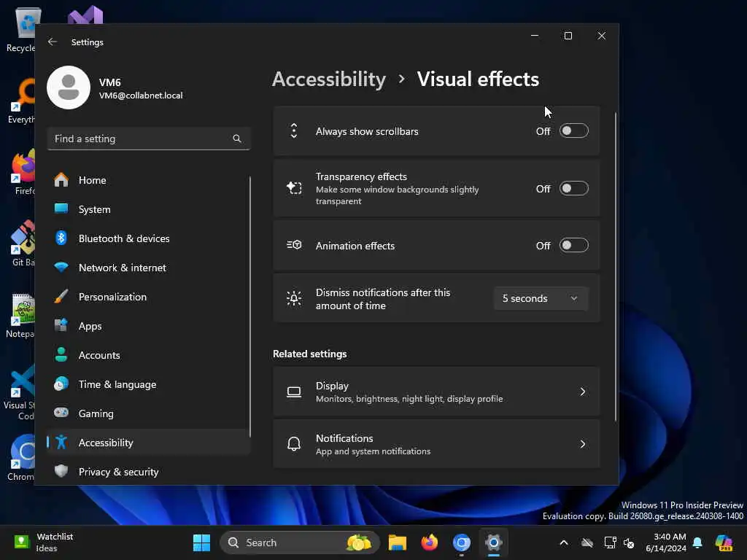Open Network & internet category
747x560 pixels.
[148, 268]
